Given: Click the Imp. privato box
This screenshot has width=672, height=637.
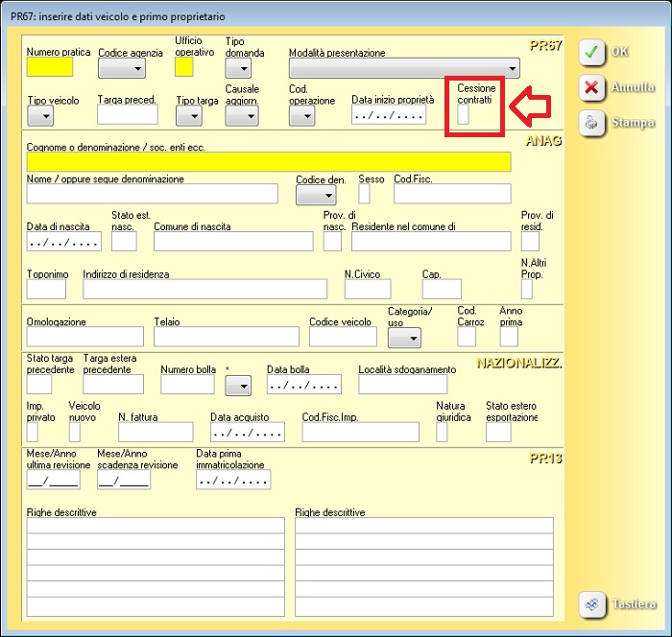Looking at the screenshot, I should click(x=32, y=432).
